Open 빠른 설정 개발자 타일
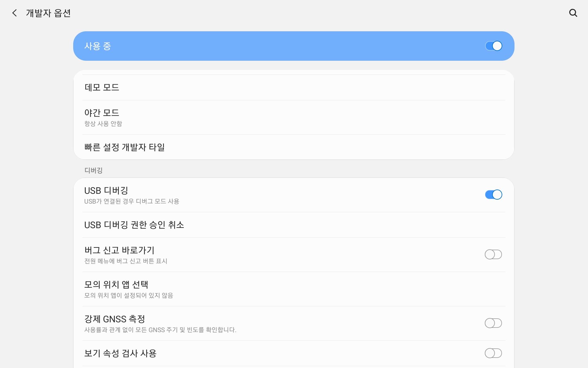 [125, 147]
